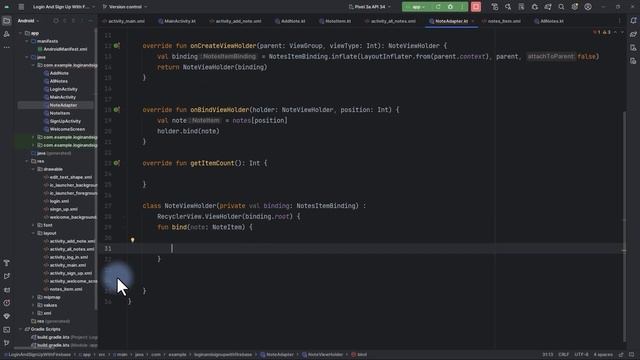The height and width of the screenshot is (360, 640).
Task: Open IDE settings gear icon
Action: 575,7
